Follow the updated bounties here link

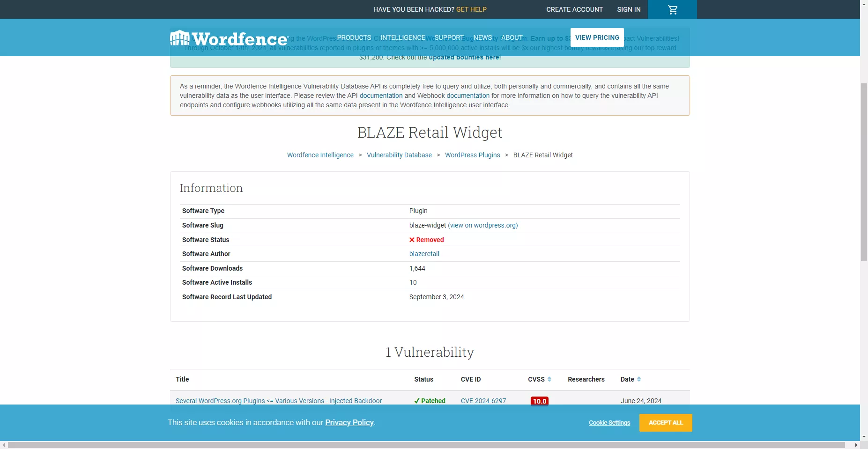click(465, 57)
